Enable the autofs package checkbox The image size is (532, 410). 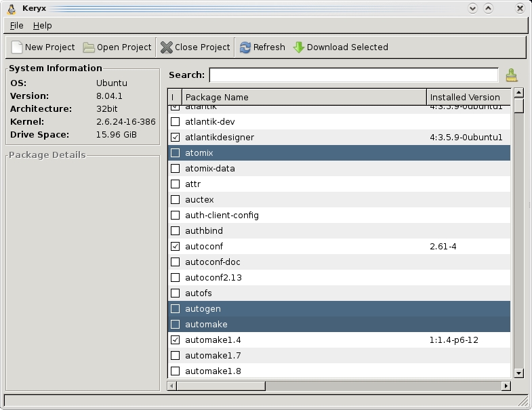(176, 293)
